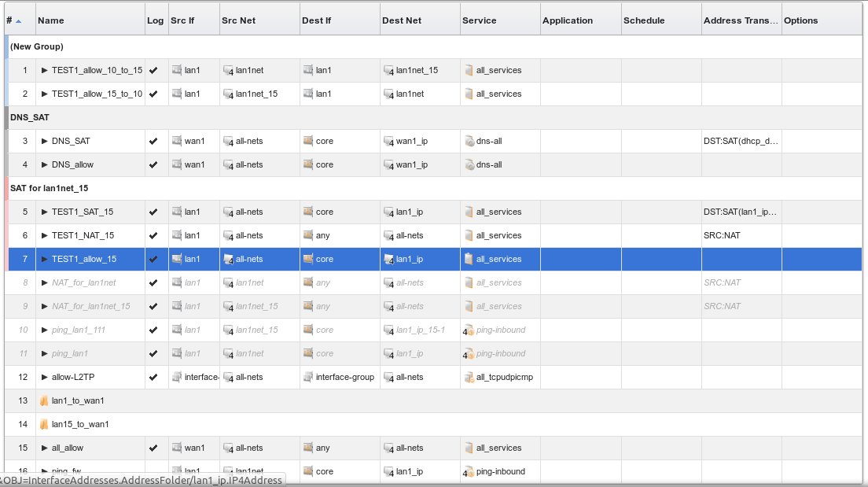Screen dimensions: 868x487
Task: Click the lan1 interface icon in TEST1_allow_10_to_15 row
Action: point(177,71)
